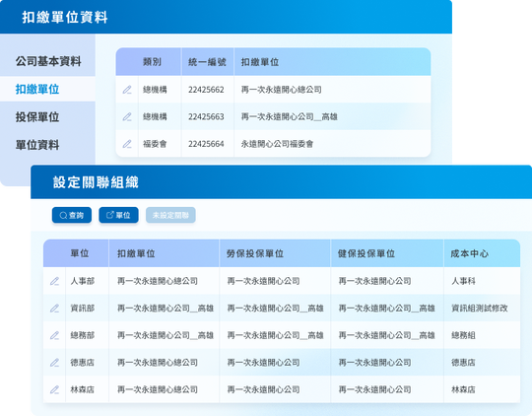Click 扣繳單位資料 panel title

tap(65, 18)
